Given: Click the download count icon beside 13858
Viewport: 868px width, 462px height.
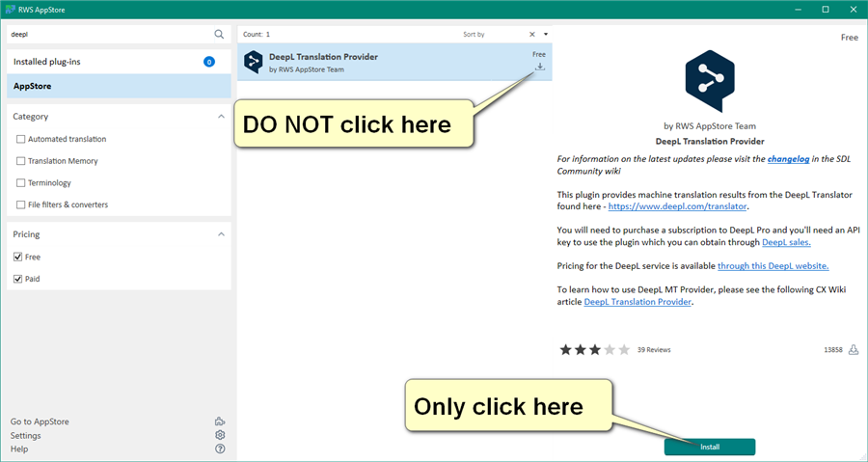Looking at the screenshot, I should coord(854,349).
